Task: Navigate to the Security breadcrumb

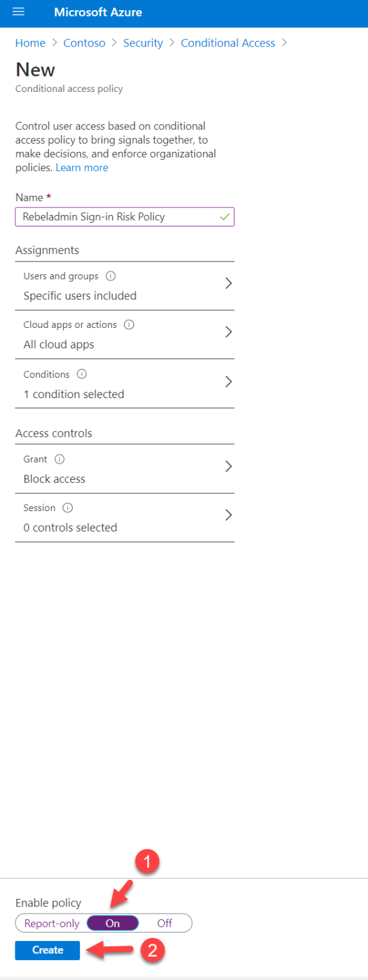Action: [x=143, y=43]
